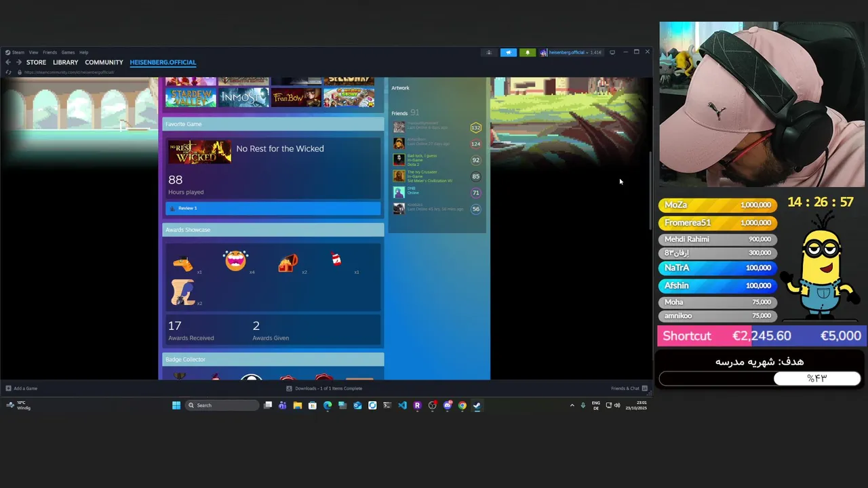Open the Windows Start menu
Viewport: 868px width, 488px height.
click(x=176, y=405)
